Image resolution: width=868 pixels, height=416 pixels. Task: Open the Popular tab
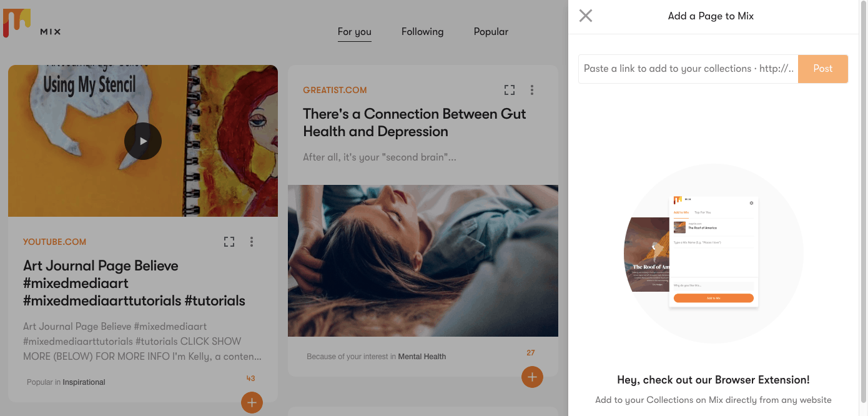pyautogui.click(x=491, y=32)
